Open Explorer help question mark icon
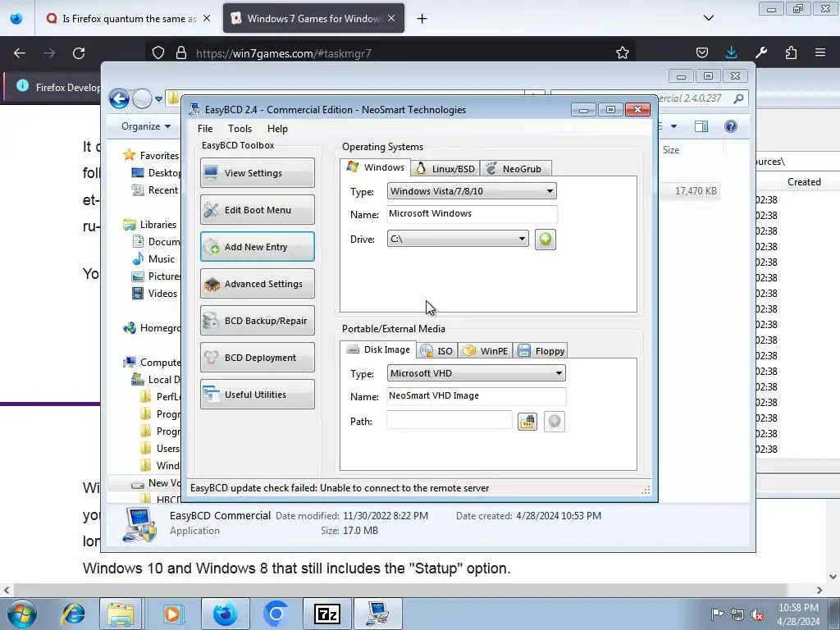The image size is (840, 630). (730, 126)
